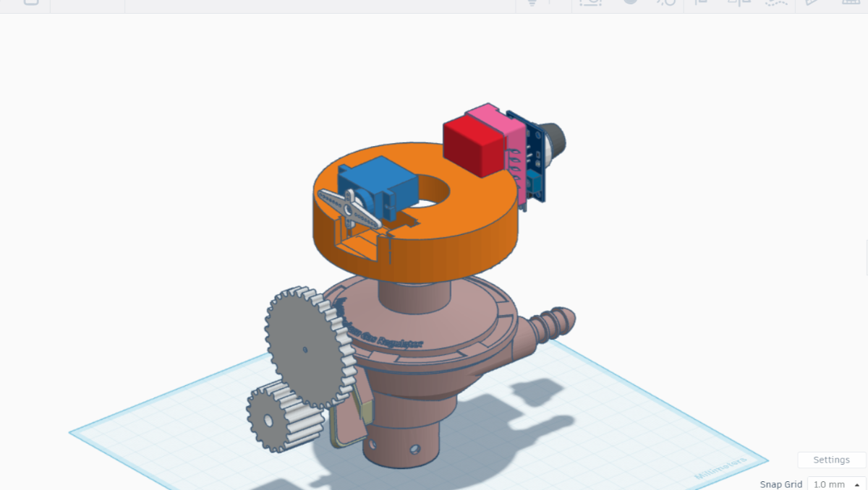Open the workplane Settings button
Viewport: 868px width, 490px height.
click(831, 460)
